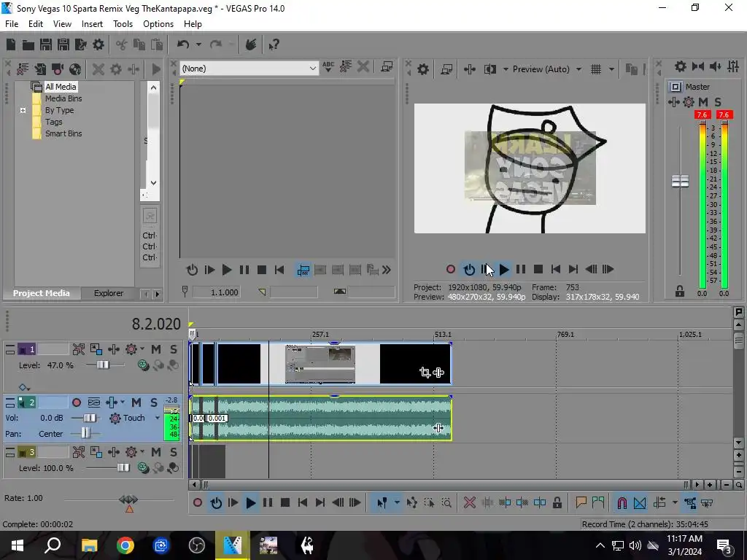Open a project with the folder icon

pyautogui.click(x=28, y=44)
